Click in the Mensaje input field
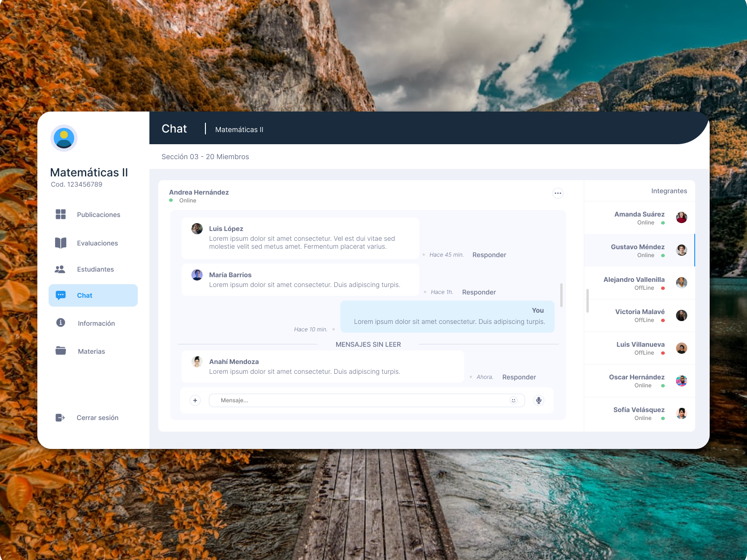Image resolution: width=747 pixels, height=560 pixels. point(327,400)
